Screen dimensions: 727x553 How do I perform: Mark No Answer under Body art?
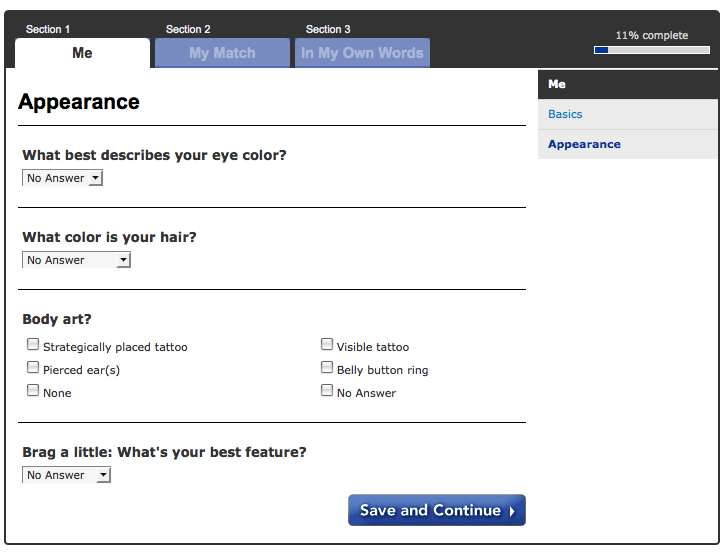[327, 391]
